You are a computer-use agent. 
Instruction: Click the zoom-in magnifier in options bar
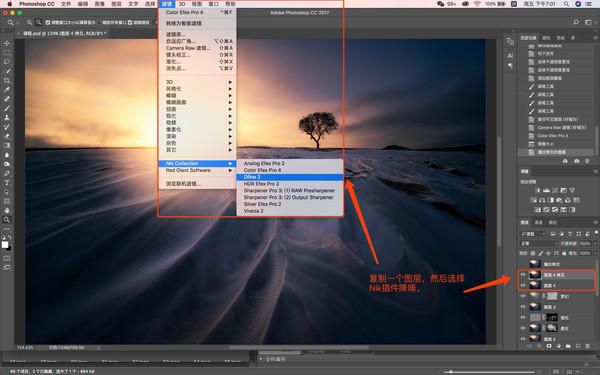(x=29, y=23)
